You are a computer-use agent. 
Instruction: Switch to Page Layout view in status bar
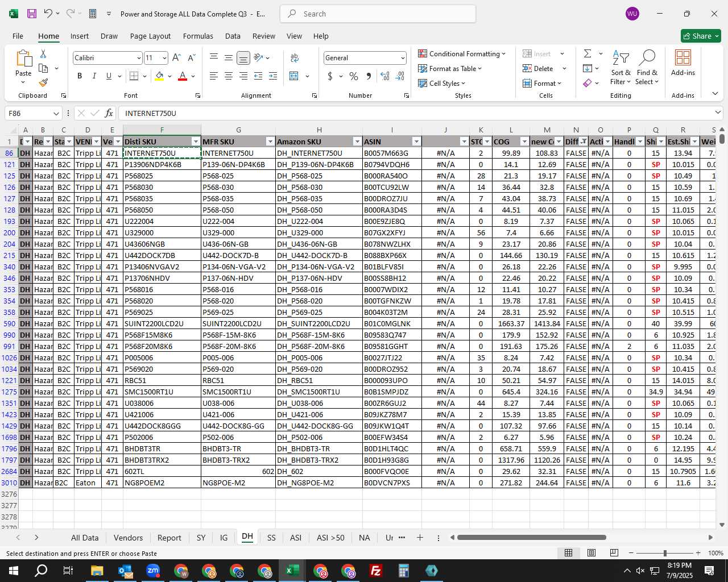coord(591,553)
